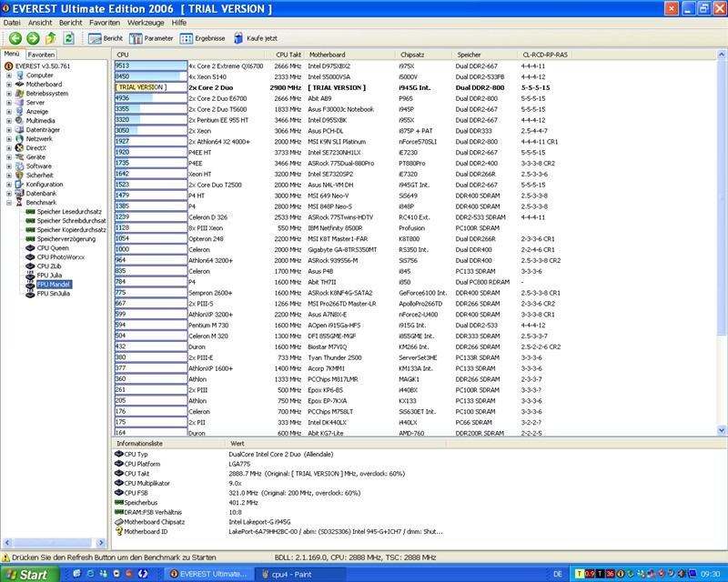
Task: Click the Motherboard ID info row
Action: click(278, 532)
